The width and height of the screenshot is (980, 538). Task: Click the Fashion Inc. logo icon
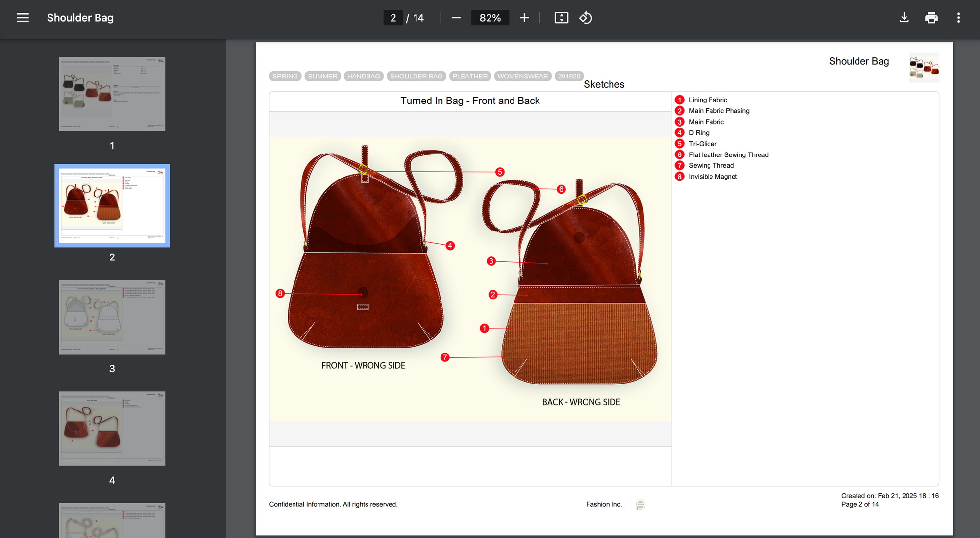[640, 505]
